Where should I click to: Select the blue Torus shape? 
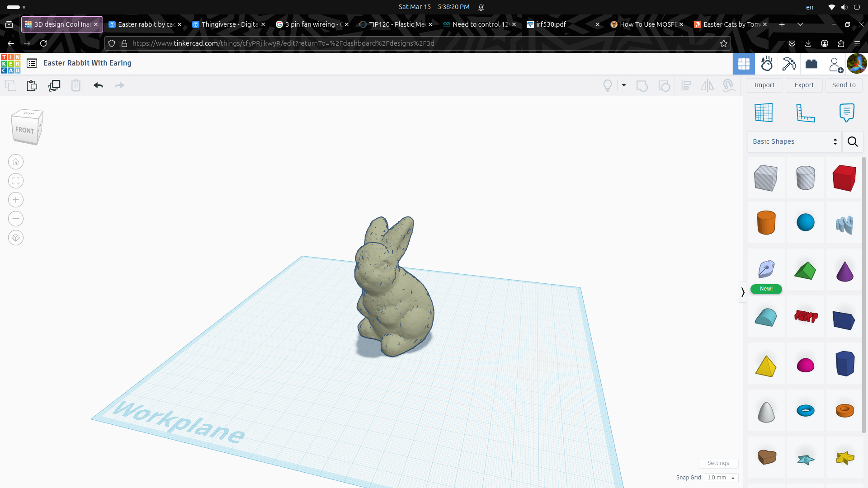pyautogui.click(x=805, y=410)
